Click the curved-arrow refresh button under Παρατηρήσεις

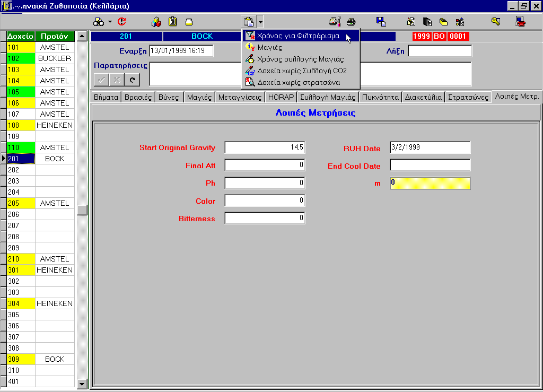(x=132, y=80)
